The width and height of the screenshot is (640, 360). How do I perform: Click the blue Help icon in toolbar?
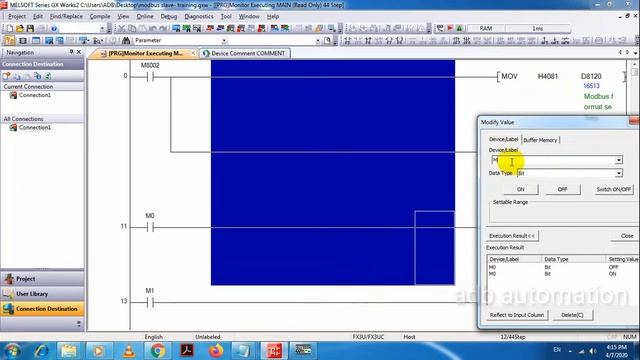point(53,29)
